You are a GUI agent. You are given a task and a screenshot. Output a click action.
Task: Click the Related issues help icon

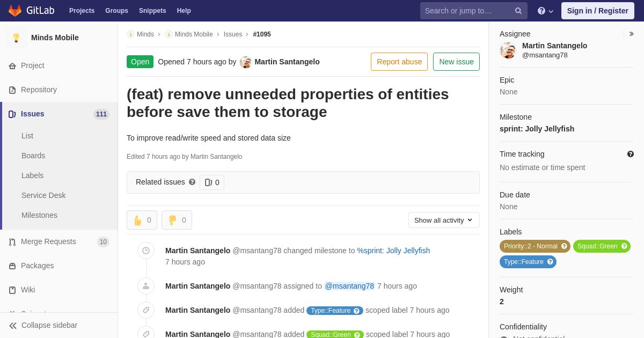click(192, 182)
